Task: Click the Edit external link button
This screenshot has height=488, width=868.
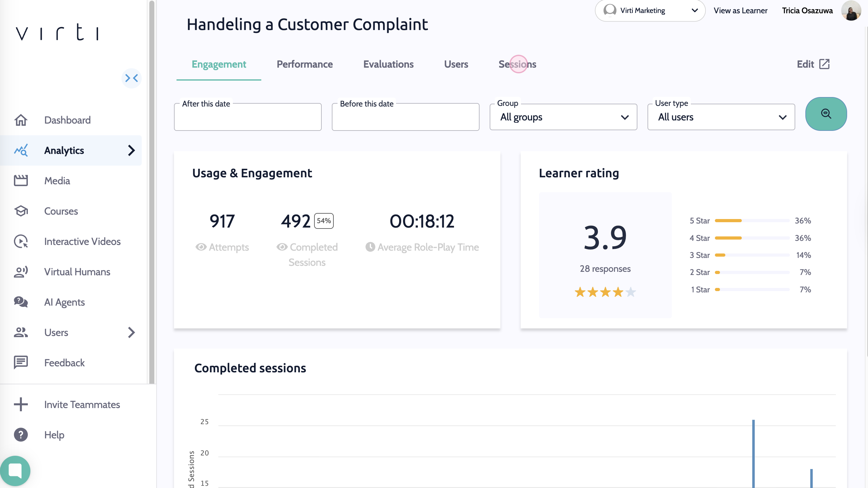Action: [813, 64]
